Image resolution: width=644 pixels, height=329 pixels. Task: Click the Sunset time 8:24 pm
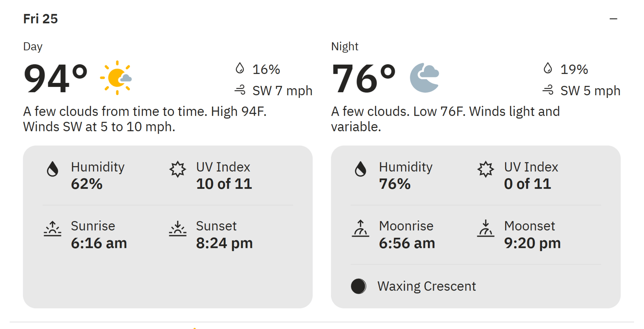point(224,243)
